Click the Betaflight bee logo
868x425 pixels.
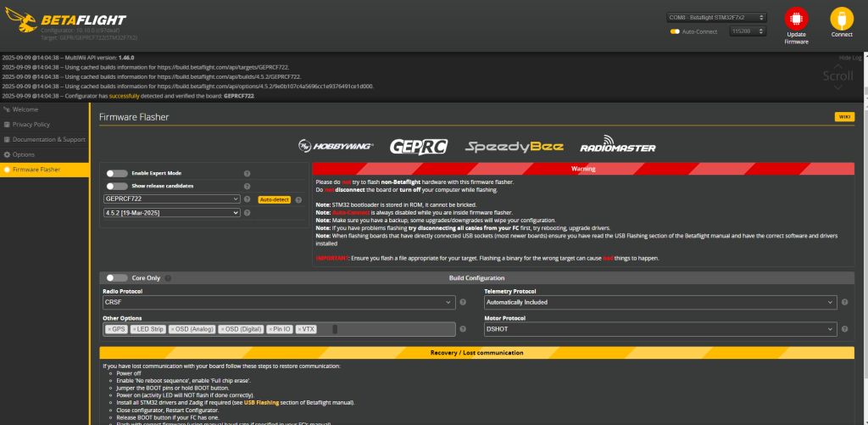[x=20, y=21]
